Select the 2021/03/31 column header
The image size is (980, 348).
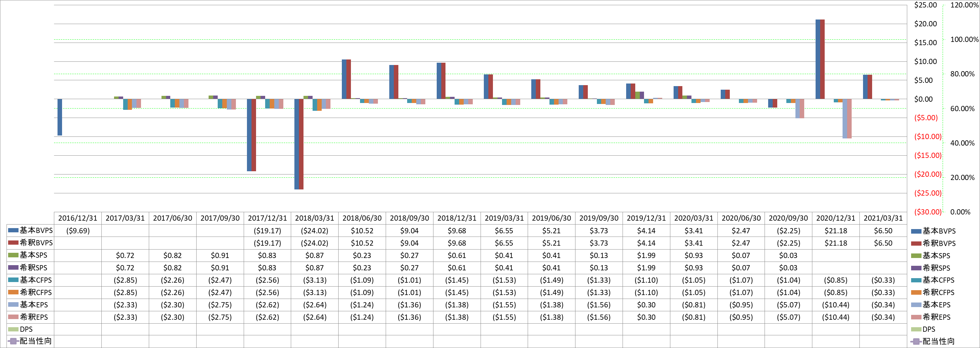(883, 218)
